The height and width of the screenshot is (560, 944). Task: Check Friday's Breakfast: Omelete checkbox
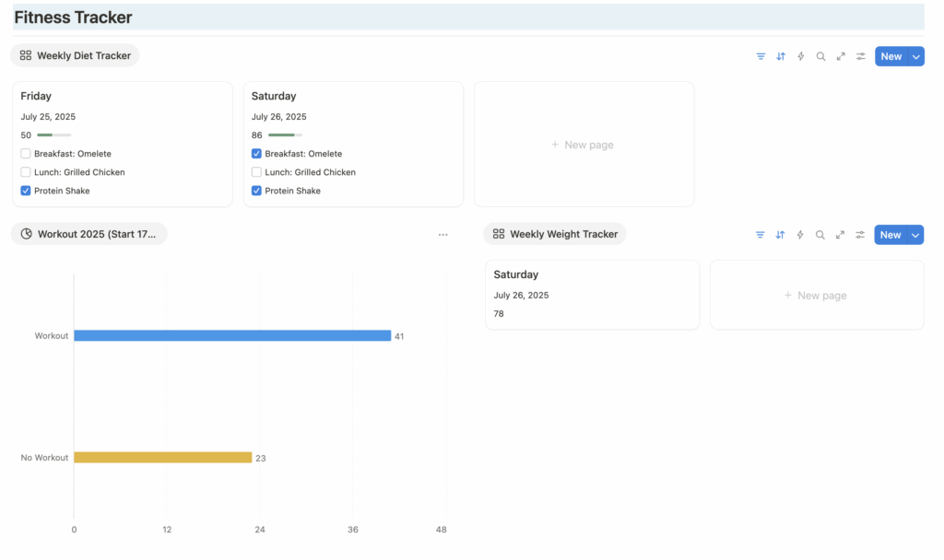26,154
